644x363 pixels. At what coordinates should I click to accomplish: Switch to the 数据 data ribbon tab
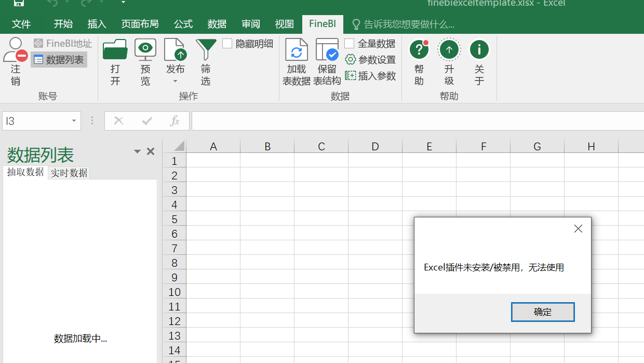point(217,24)
